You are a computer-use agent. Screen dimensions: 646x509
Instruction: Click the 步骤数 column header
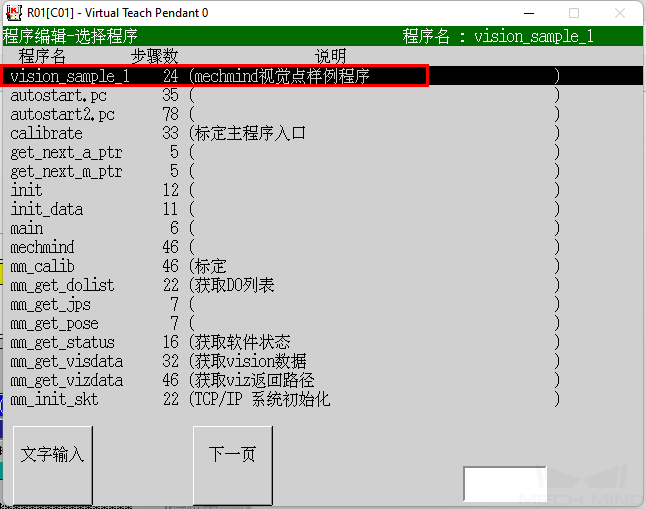(154, 56)
